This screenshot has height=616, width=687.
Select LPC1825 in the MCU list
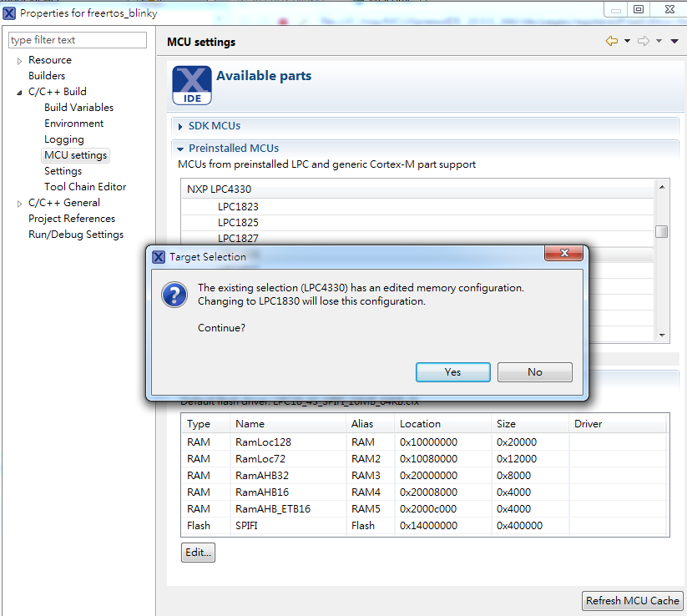tap(417, 223)
